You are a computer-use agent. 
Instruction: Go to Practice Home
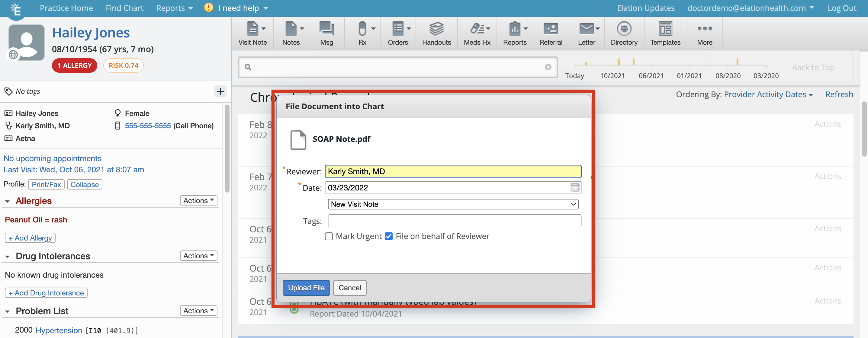coord(66,8)
